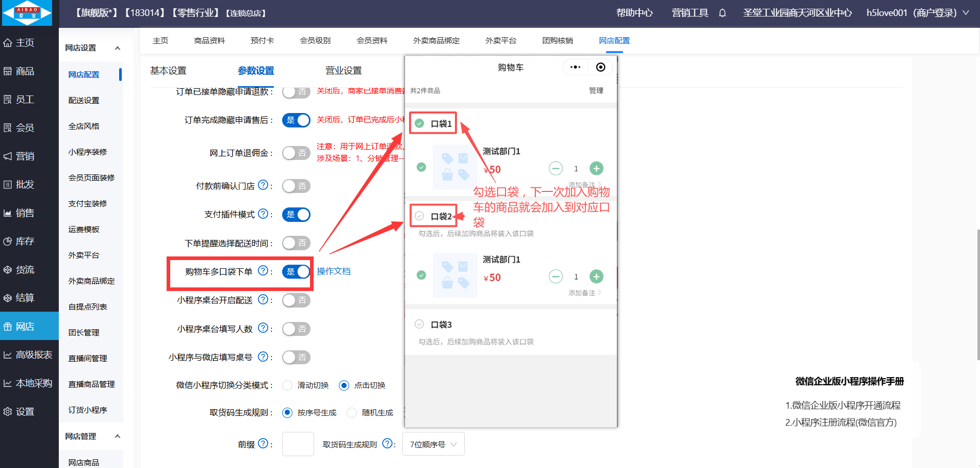This screenshot has height=468, width=980.
Task: Select the 滑动切换 radio option
Action: tap(288, 385)
